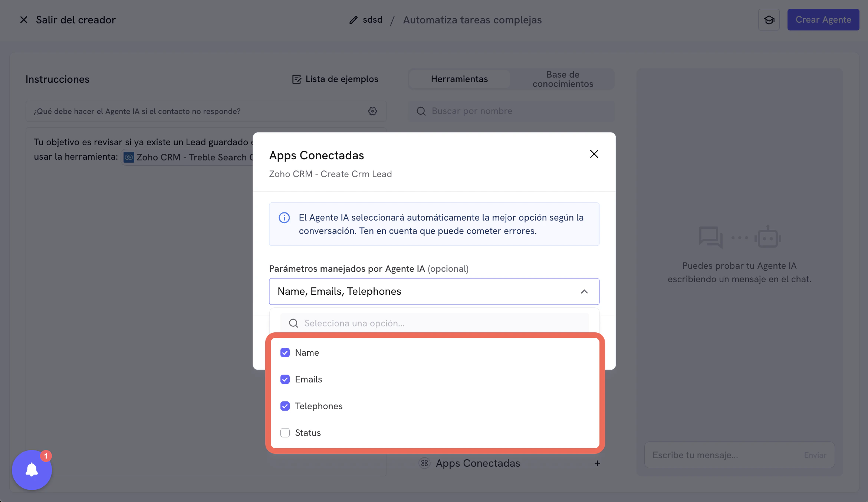This screenshot has height=502, width=868.
Task: Click the Apps Conectadas section label at bottom
Action: pos(478,463)
